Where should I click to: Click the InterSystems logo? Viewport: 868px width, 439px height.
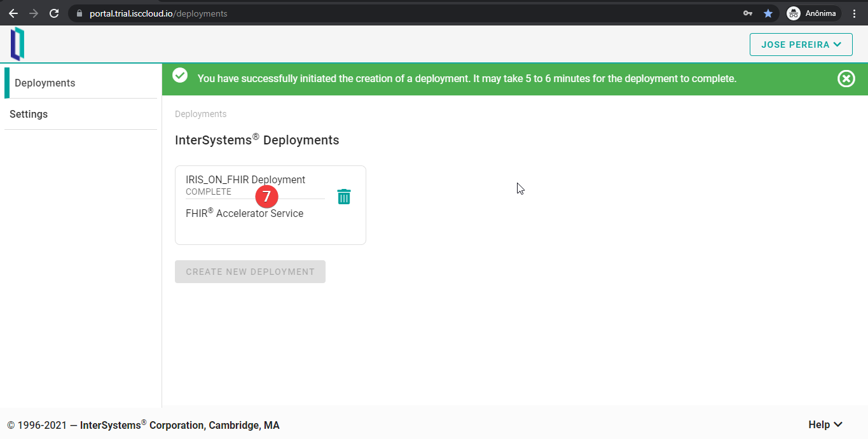(x=17, y=44)
